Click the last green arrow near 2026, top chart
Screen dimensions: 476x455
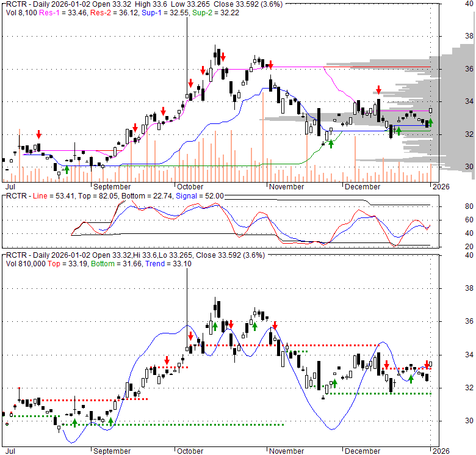coord(430,123)
